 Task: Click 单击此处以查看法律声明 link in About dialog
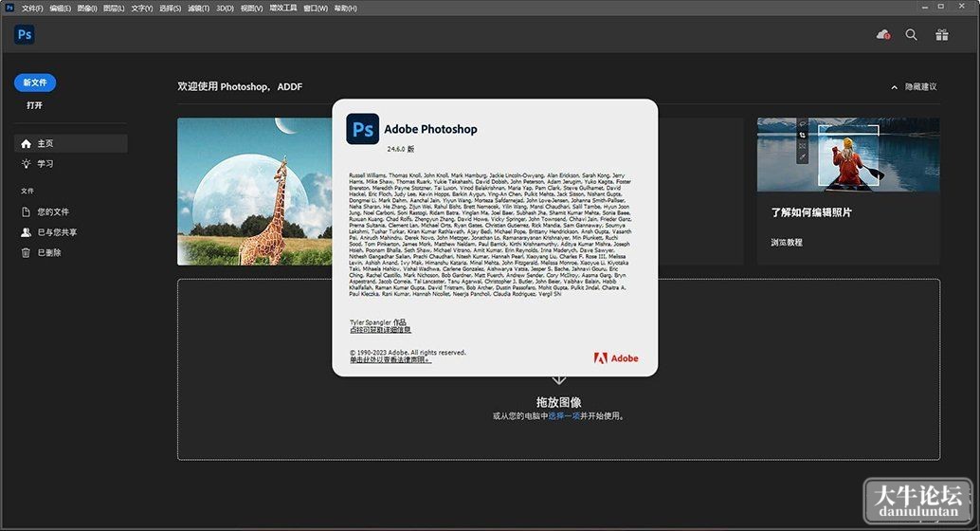point(390,359)
